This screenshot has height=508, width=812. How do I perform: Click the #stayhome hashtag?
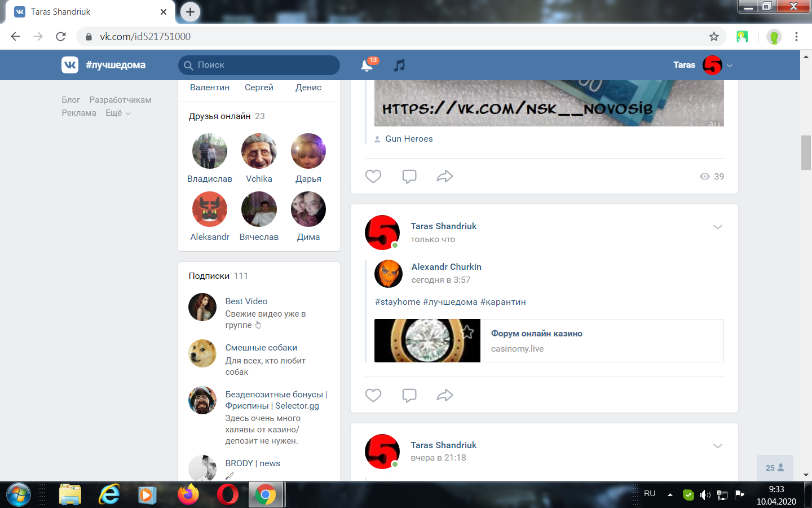[x=398, y=302]
